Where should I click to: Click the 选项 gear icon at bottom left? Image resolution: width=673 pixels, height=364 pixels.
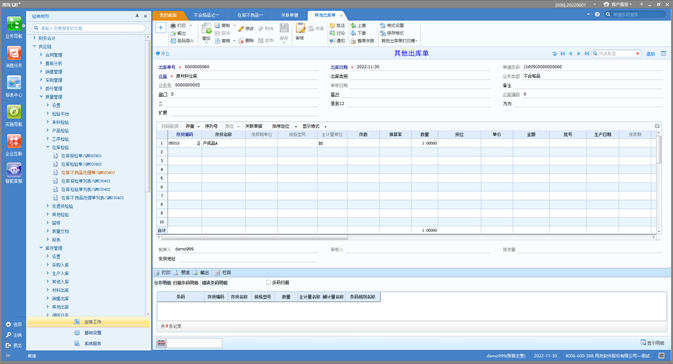pyautogui.click(x=8, y=325)
